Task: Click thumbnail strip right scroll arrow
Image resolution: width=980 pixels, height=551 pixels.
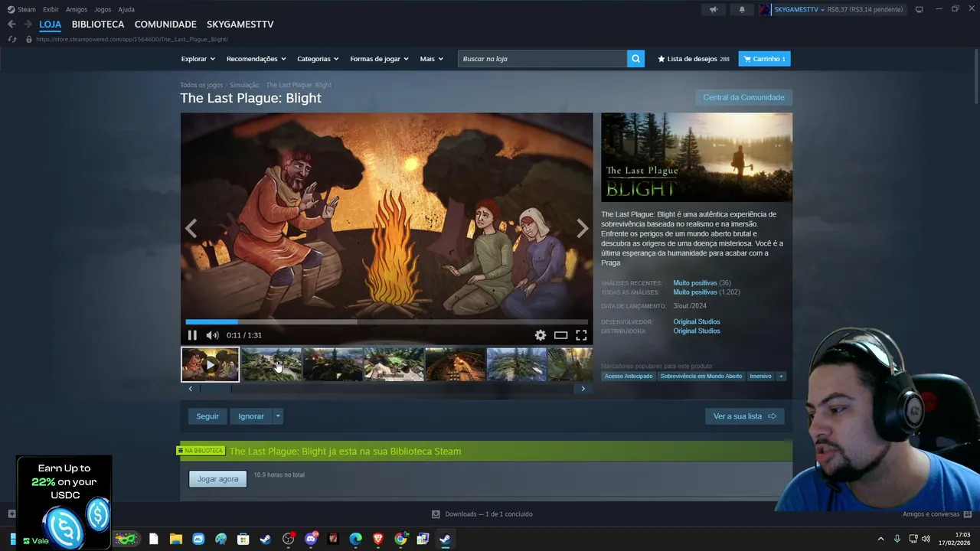Action: pyautogui.click(x=583, y=389)
